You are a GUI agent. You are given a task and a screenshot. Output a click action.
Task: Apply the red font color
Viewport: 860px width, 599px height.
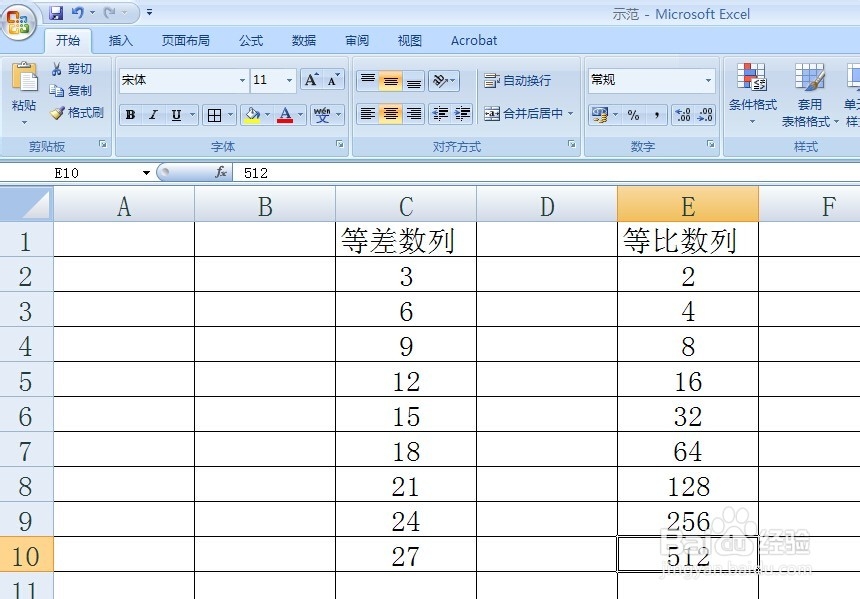[285, 115]
